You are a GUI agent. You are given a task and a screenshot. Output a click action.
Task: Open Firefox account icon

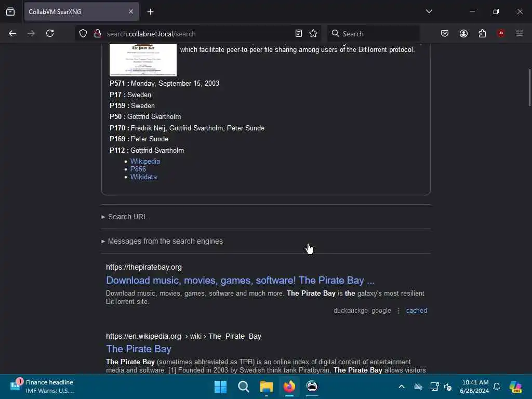(463, 34)
